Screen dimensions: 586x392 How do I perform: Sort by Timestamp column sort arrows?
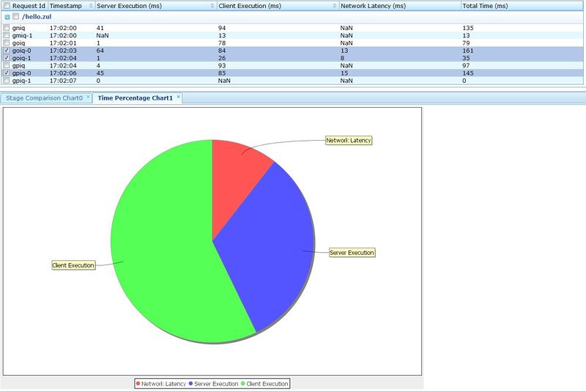[89, 5]
